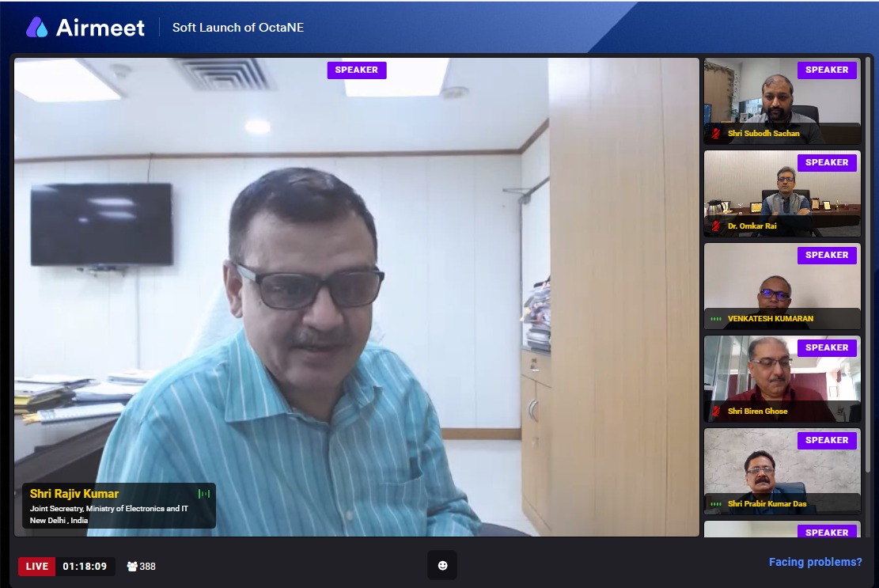Select Dr. Omkar Rai video thumbnail
This screenshot has width=879, height=588.
(782, 194)
